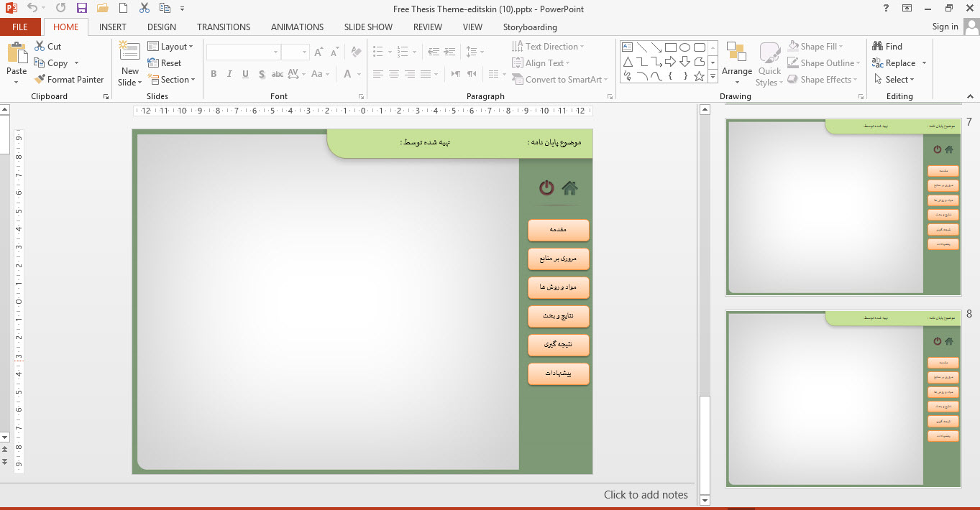
Task: Align text right in Paragraph group
Action: click(x=410, y=74)
